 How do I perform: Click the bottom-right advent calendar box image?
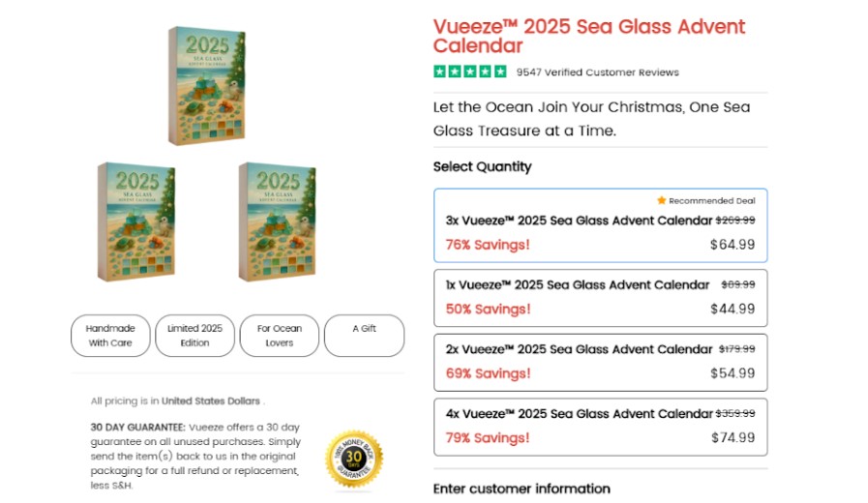tap(277, 222)
